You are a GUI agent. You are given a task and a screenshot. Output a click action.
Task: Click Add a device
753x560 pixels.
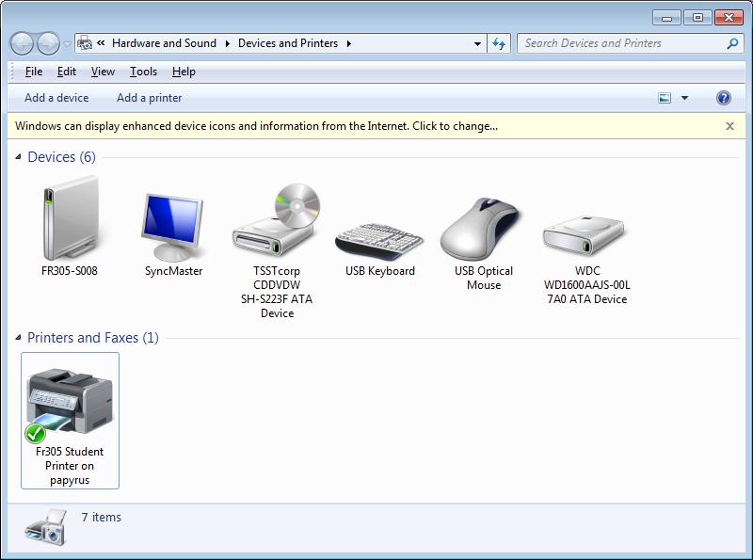click(56, 98)
